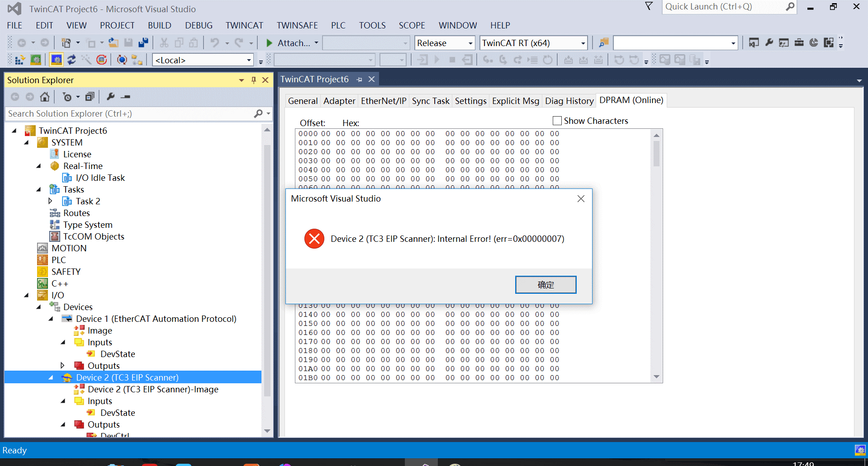Open the TWINCAT menu
The height and width of the screenshot is (466, 868).
(244, 25)
